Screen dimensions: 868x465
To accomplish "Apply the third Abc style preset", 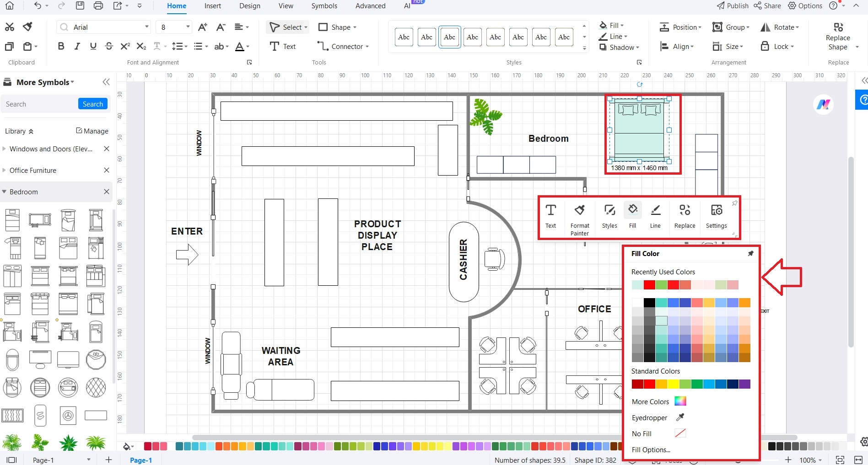I will coord(449,37).
